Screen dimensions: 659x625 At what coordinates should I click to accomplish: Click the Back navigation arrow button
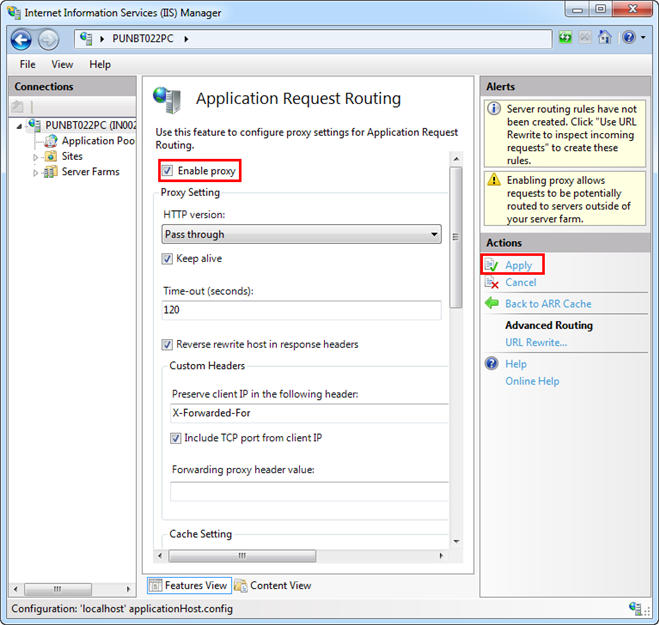click(x=21, y=39)
